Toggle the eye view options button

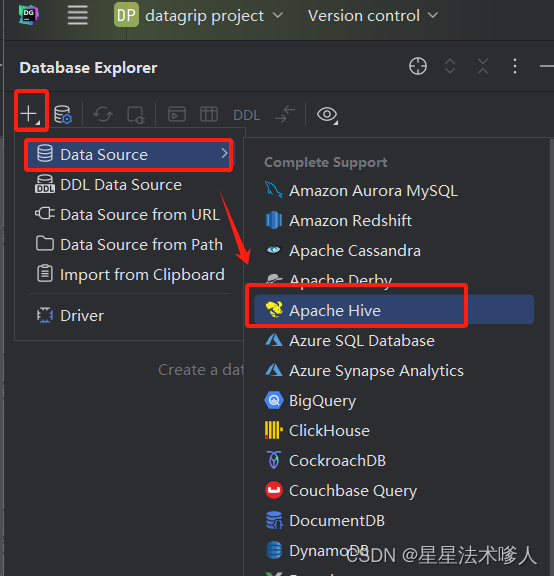coord(327,115)
